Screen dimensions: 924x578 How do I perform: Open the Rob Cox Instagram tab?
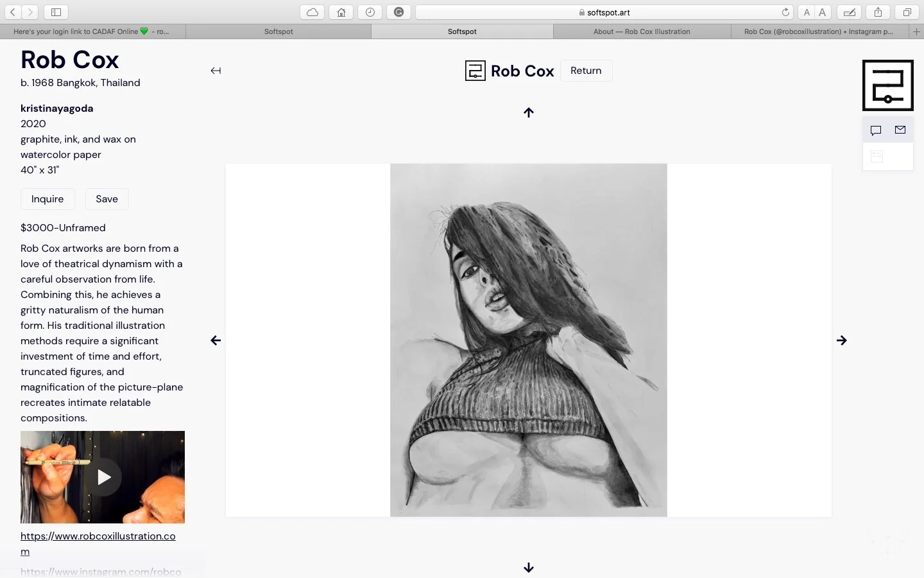click(x=819, y=31)
